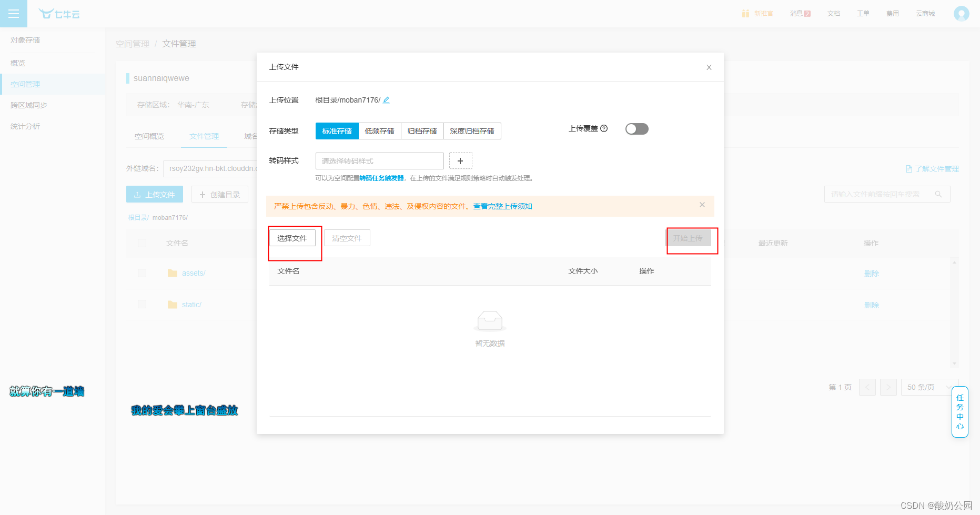The image size is (980, 515).
Task: Open 文档 in top navigation
Action: (834, 14)
